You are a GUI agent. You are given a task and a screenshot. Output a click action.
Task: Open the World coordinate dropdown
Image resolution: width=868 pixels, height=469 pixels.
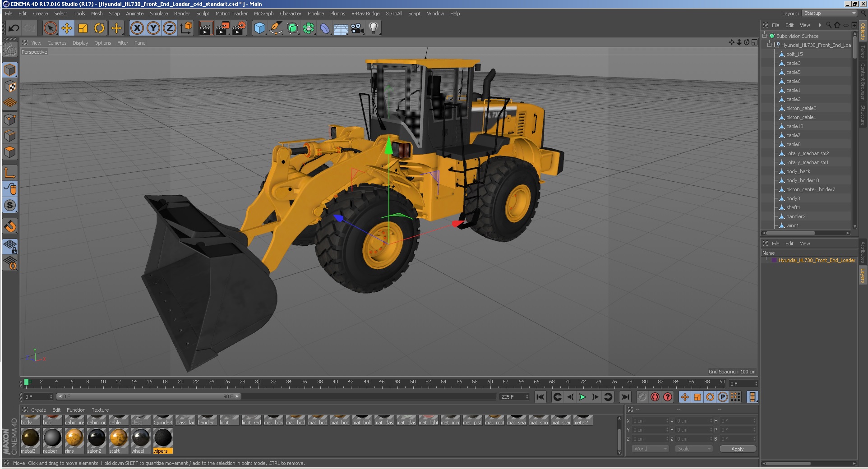tap(650, 449)
